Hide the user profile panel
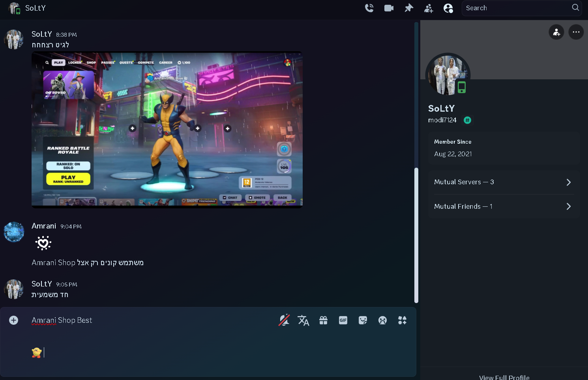The width and height of the screenshot is (588, 380). [x=448, y=8]
